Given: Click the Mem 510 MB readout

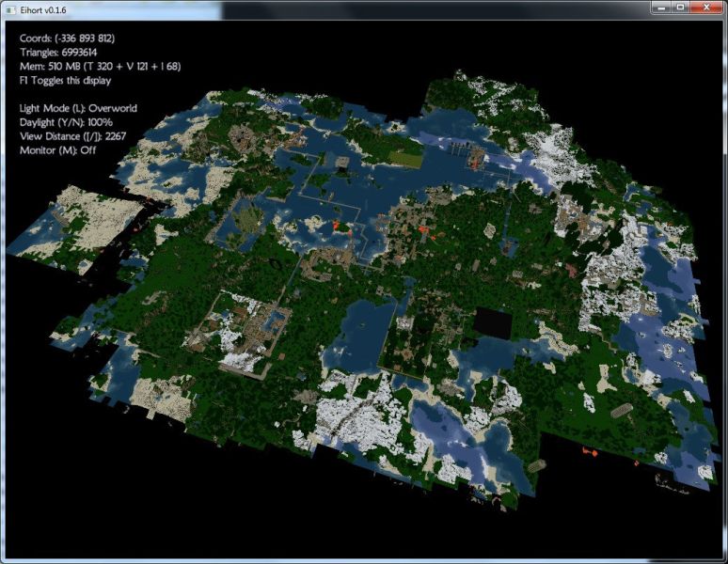Looking at the screenshot, I should pos(100,67).
